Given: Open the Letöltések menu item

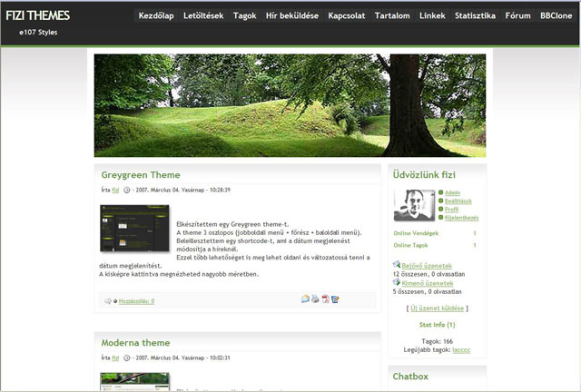Looking at the screenshot, I should 203,15.
